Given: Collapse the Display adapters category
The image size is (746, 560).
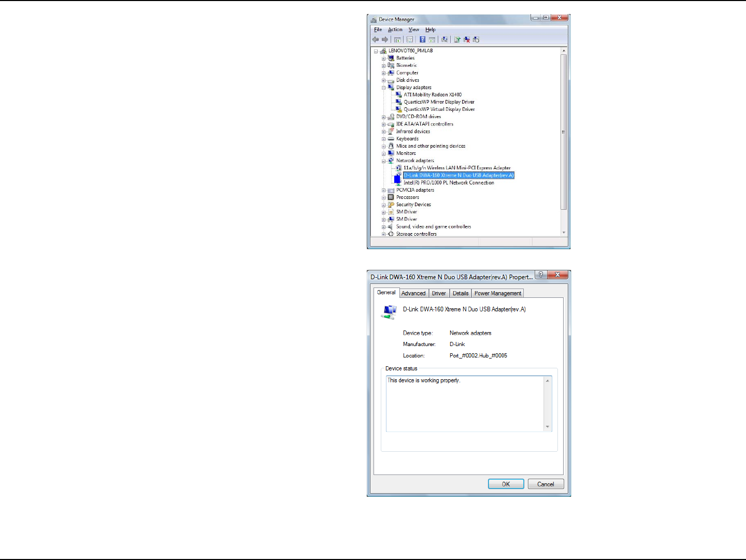Looking at the screenshot, I should 384,88.
